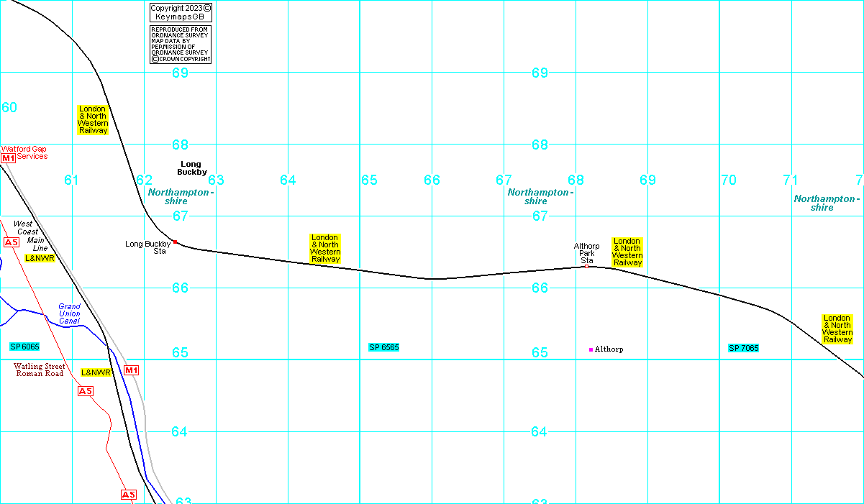The width and height of the screenshot is (864, 504).
Task: Select the magenta Althorp location marker
Action: (x=591, y=349)
